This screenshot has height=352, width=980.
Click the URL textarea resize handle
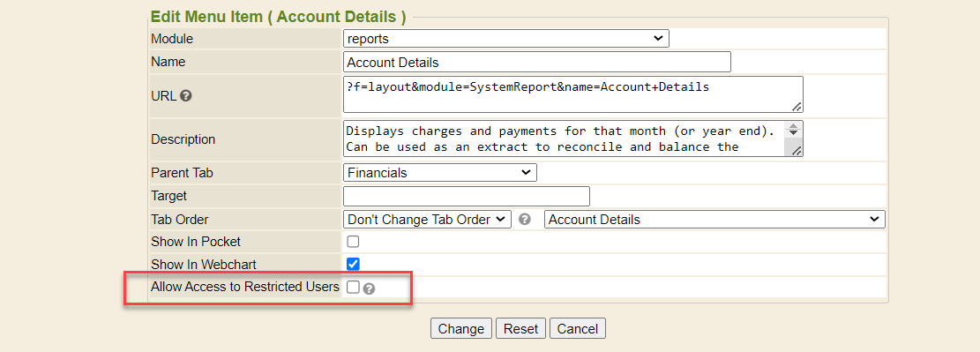(797, 107)
